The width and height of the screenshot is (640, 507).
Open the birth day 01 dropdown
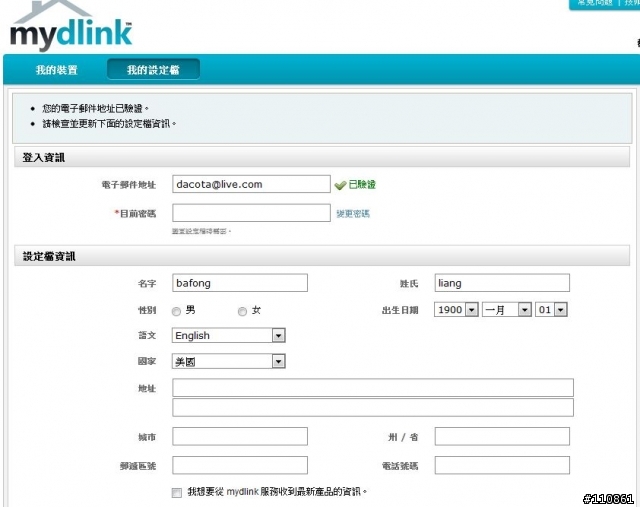tap(551, 309)
